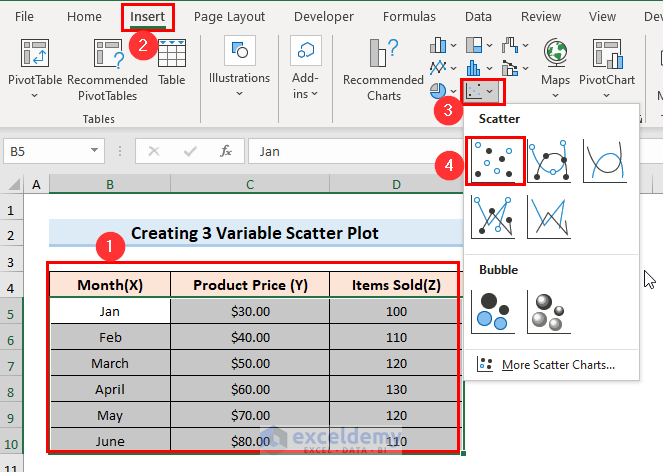The image size is (663, 472).
Task: Click the Enter checkmark formula button
Action: [x=190, y=151]
